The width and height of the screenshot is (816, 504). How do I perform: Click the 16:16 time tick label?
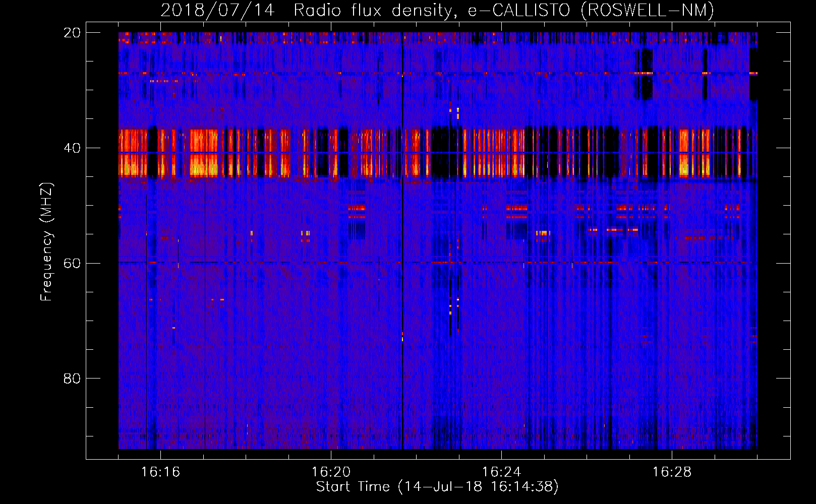(160, 472)
